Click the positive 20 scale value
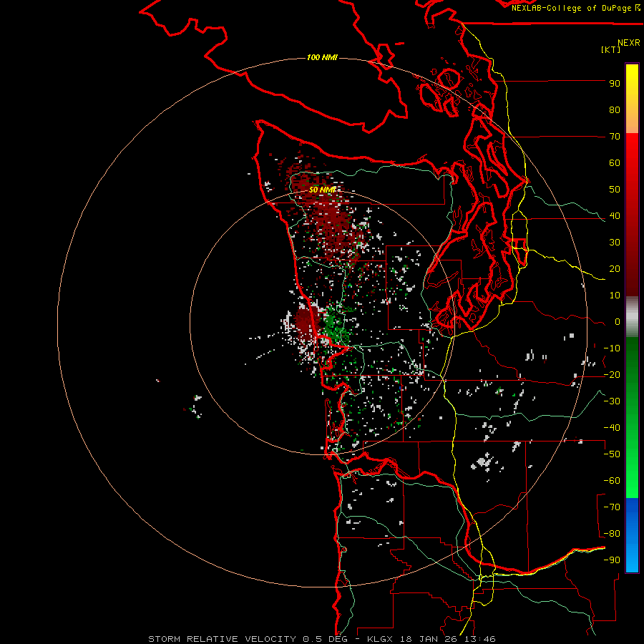644x644 pixels. point(615,269)
